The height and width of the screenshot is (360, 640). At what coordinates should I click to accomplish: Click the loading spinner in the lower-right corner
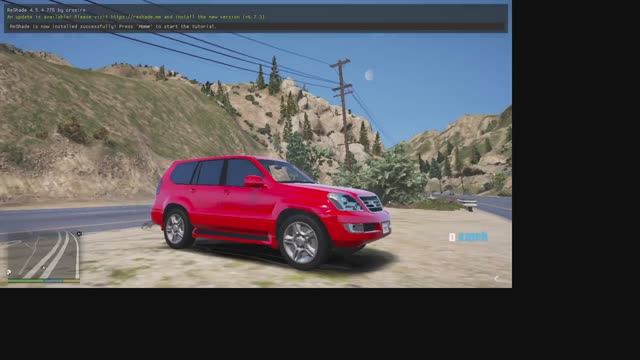click(497, 279)
